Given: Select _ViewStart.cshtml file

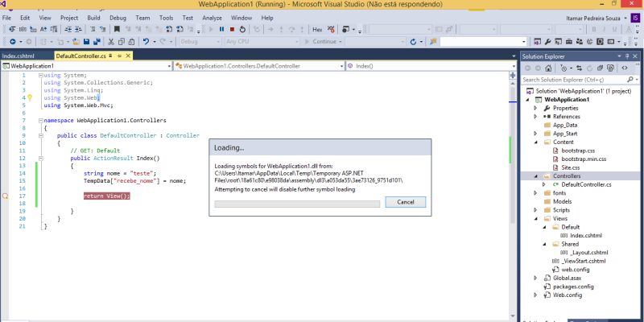Looking at the screenshot, I should click(583, 261).
